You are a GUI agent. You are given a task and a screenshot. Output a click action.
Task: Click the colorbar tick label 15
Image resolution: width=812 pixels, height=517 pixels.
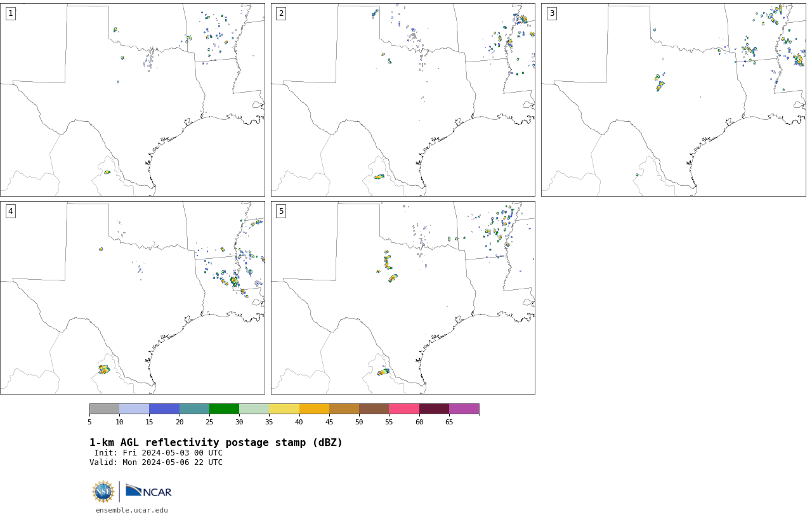coord(150,422)
